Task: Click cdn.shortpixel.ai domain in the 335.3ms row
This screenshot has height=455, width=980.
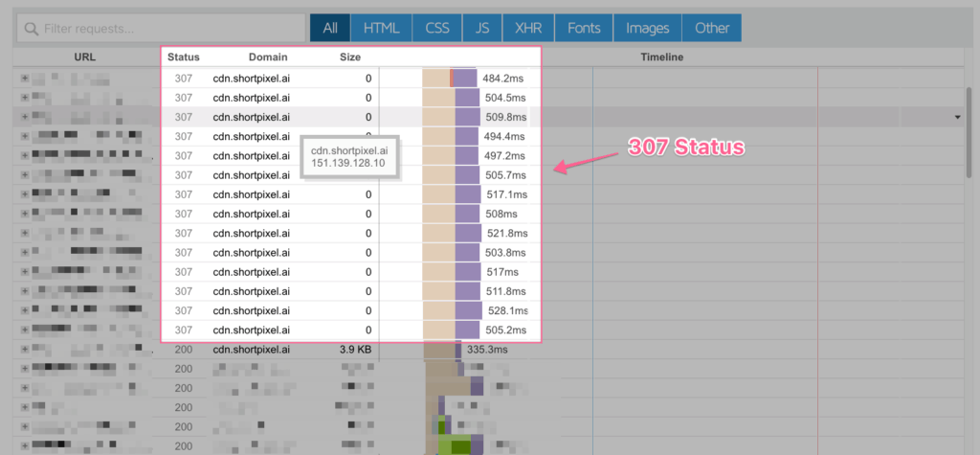Action: coord(252,350)
